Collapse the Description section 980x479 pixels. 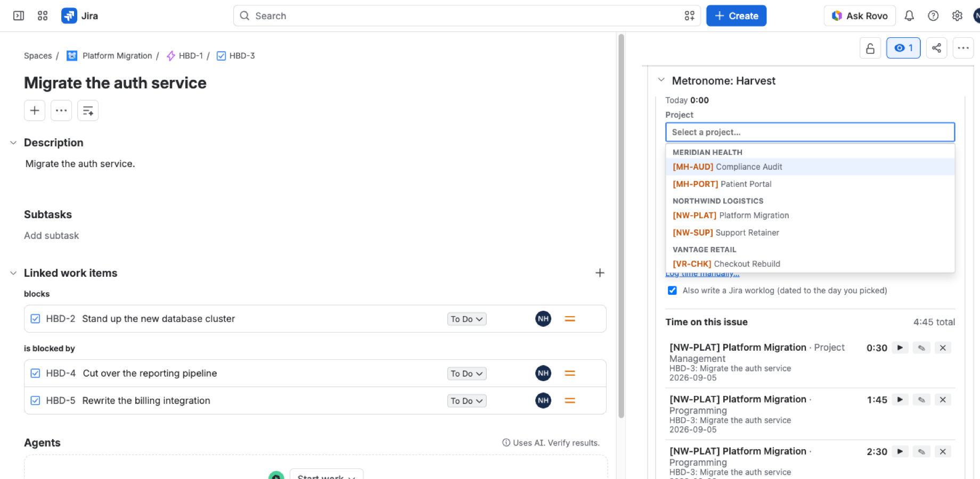click(13, 143)
